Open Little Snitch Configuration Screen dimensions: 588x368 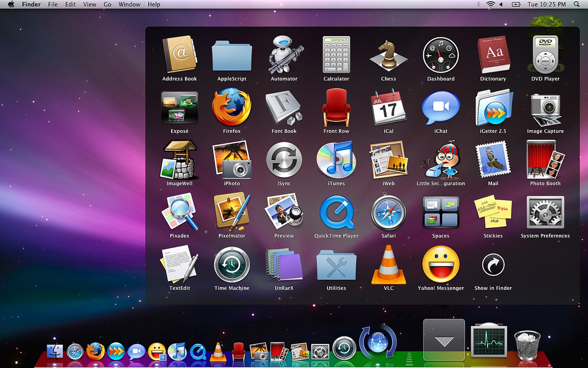click(x=440, y=160)
